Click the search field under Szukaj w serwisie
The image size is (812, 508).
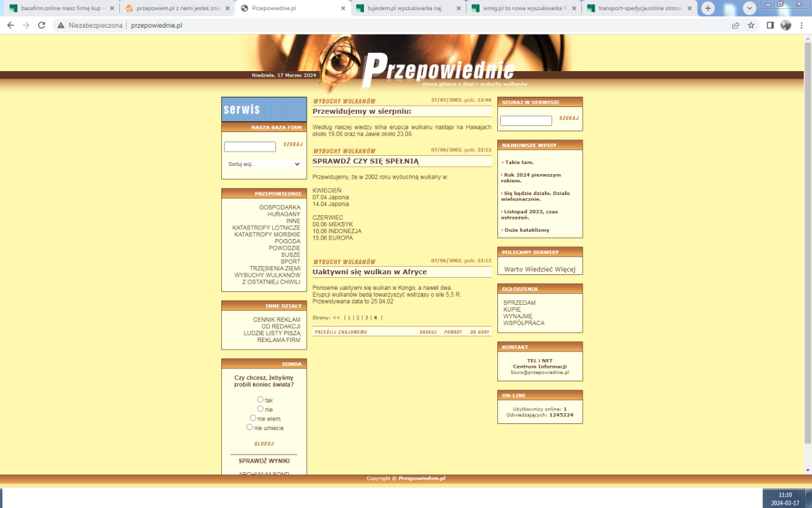[x=526, y=121]
